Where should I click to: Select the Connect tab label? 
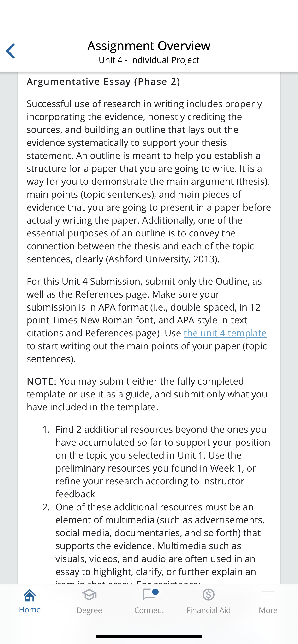149,610
